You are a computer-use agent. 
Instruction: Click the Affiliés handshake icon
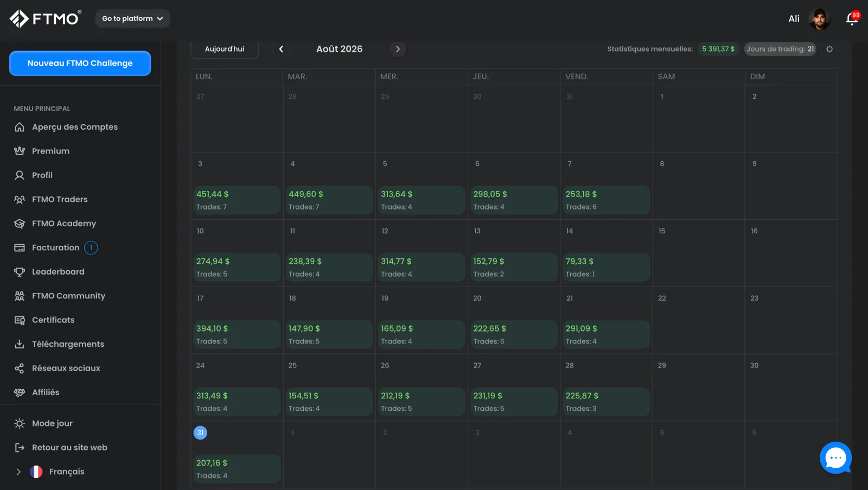tap(20, 392)
